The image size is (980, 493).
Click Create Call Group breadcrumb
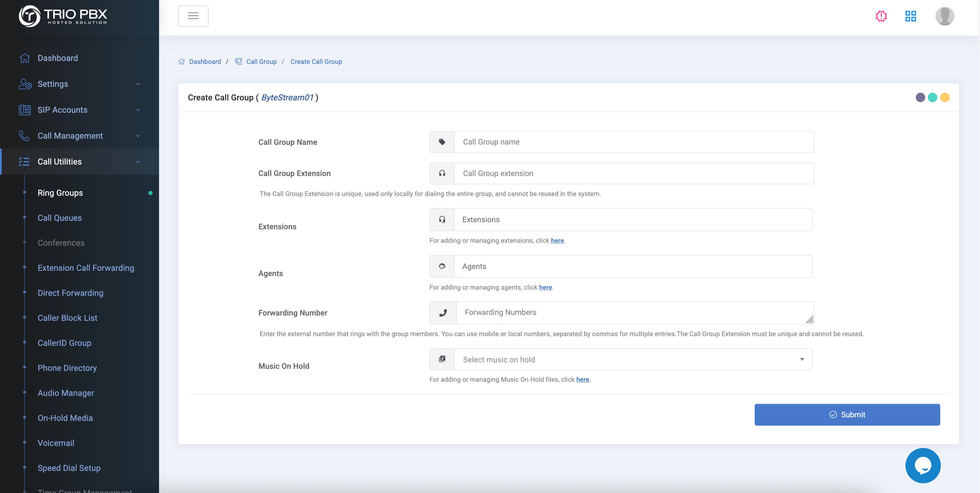click(316, 62)
